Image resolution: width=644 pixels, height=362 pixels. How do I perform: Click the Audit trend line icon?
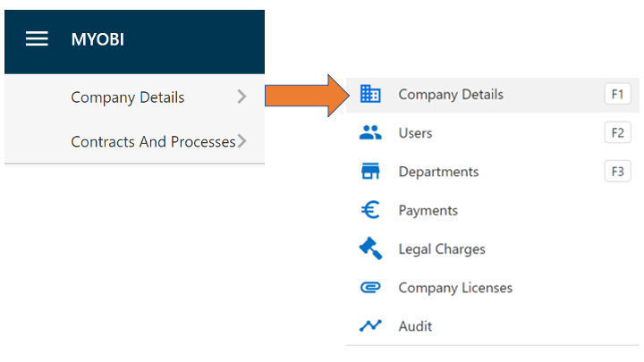pyautogui.click(x=370, y=326)
